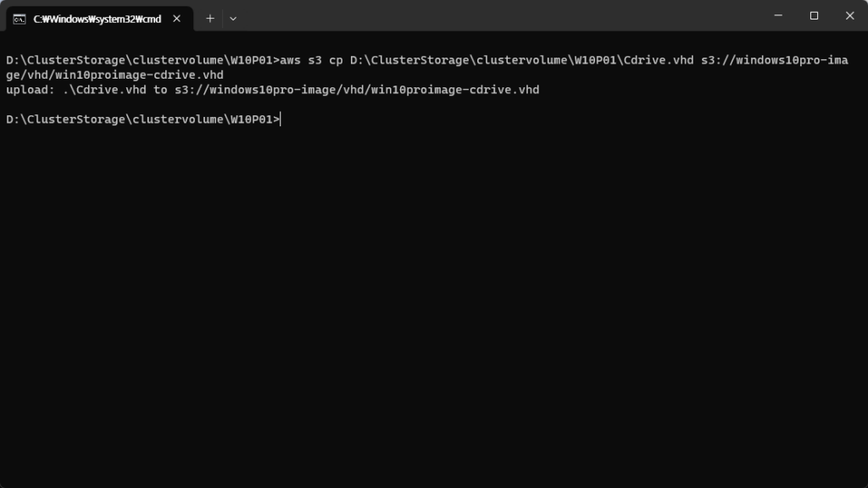This screenshot has width=868, height=488.
Task: Open a new tab with plus icon
Action: (210, 19)
